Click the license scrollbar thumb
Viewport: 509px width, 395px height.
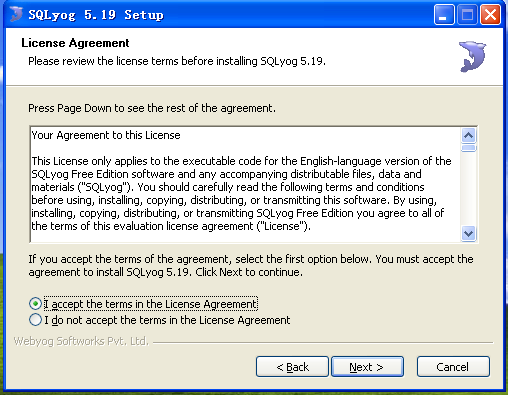(469, 148)
